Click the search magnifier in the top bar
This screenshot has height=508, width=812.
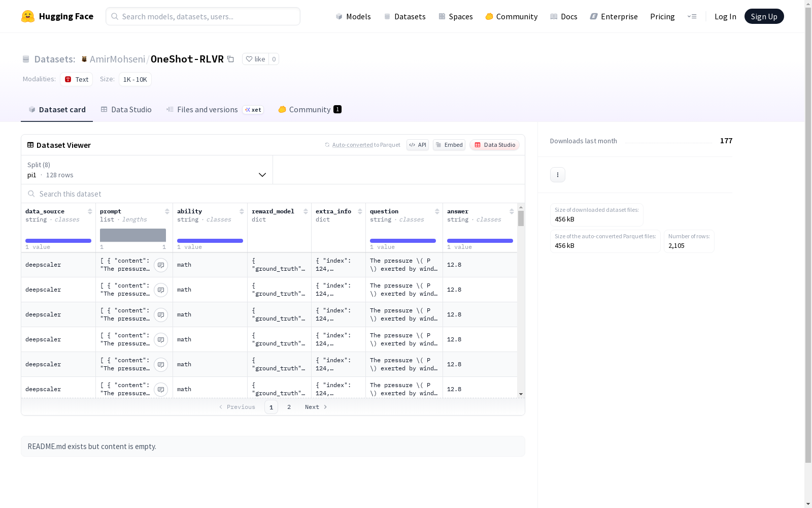[x=115, y=16]
